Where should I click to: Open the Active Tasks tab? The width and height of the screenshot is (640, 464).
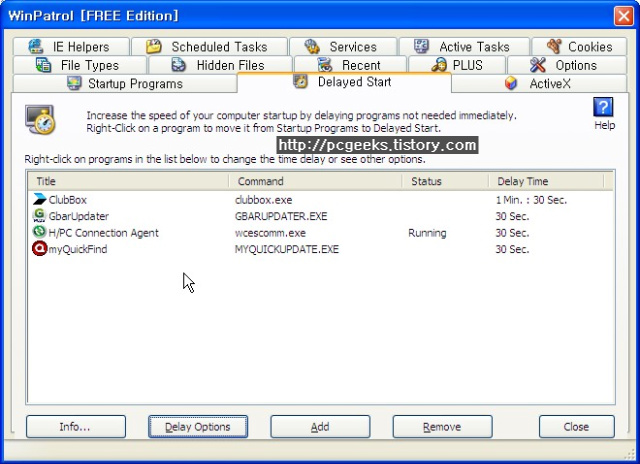(464, 47)
